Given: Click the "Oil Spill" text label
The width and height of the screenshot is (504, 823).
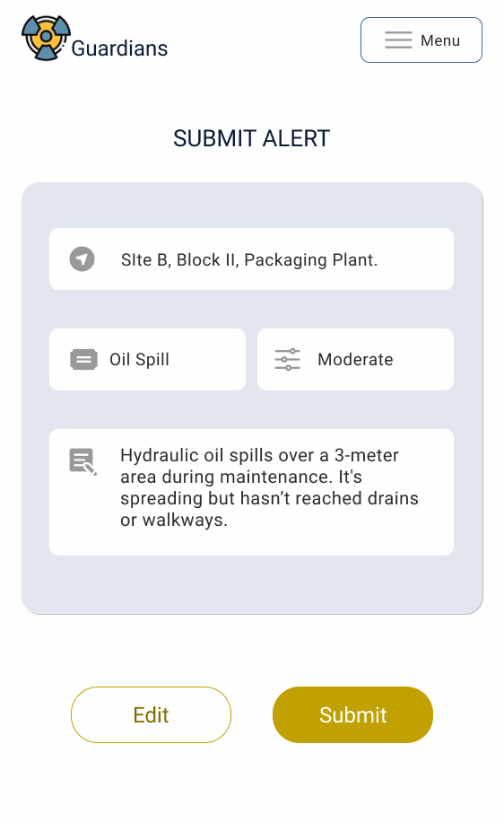Looking at the screenshot, I should pyautogui.click(x=140, y=360).
